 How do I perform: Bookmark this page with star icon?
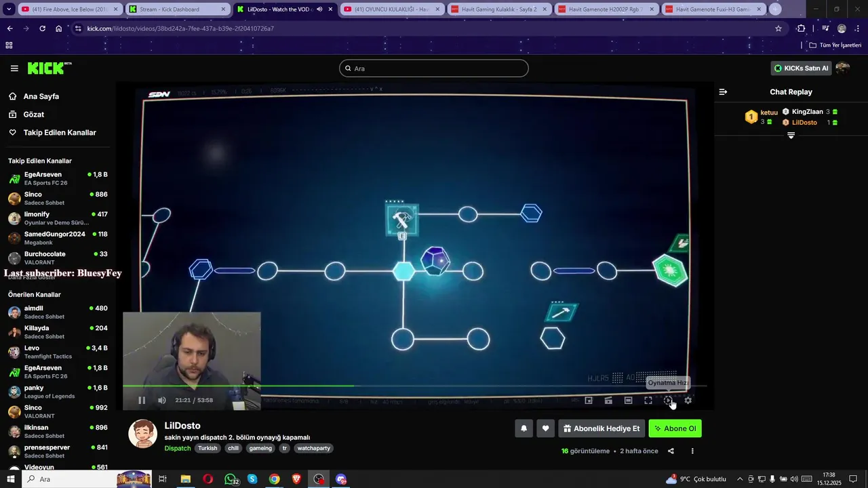(778, 28)
